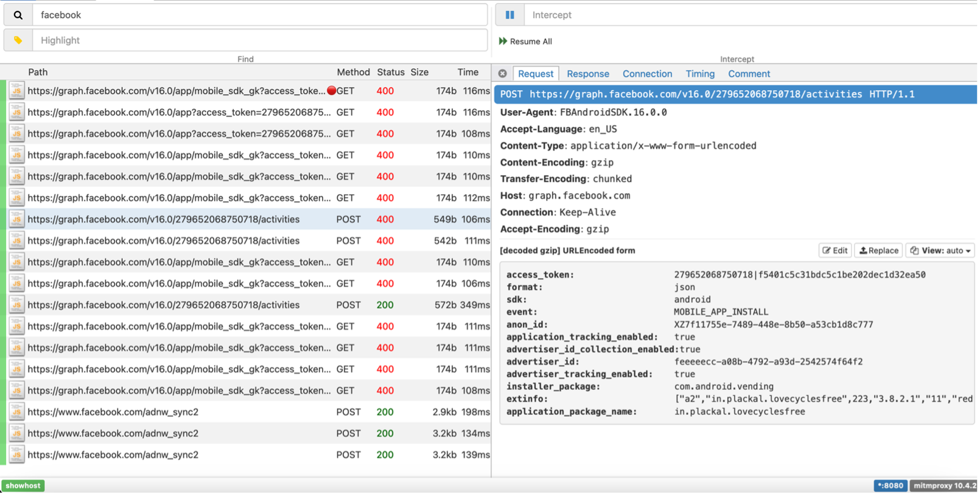Open the Timing tab
This screenshot has width=980, height=494.
click(x=700, y=74)
